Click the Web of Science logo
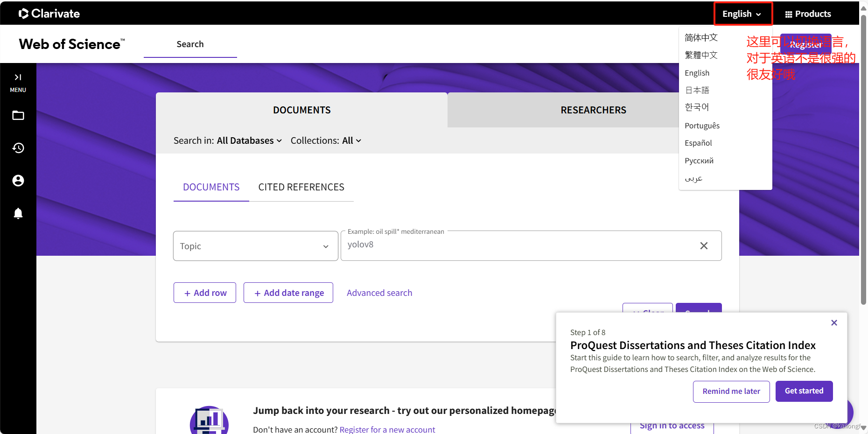 (72, 44)
